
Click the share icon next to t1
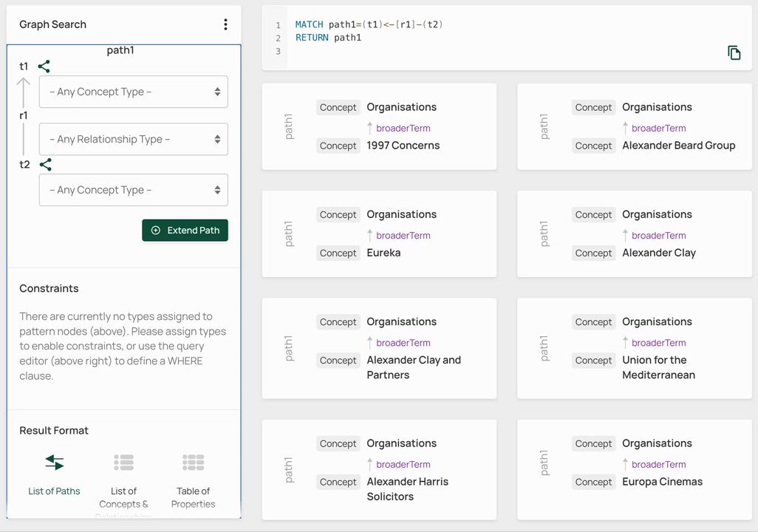pyautogui.click(x=44, y=66)
